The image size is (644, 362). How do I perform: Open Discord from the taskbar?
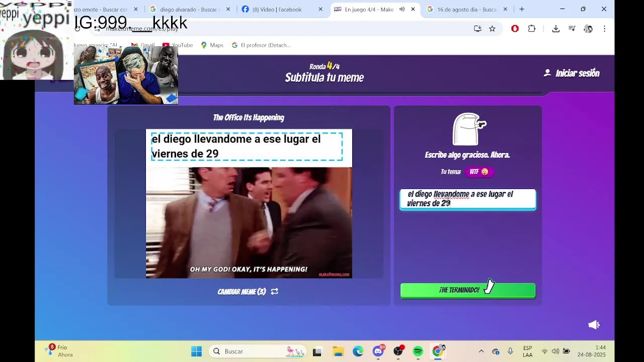point(378,351)
